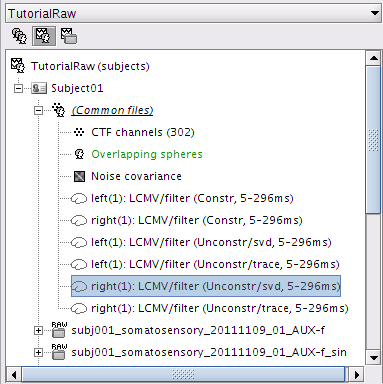Click the Noise covariance matrix icon
Viewport: 383px width, 384px height.
click(79, 176)
